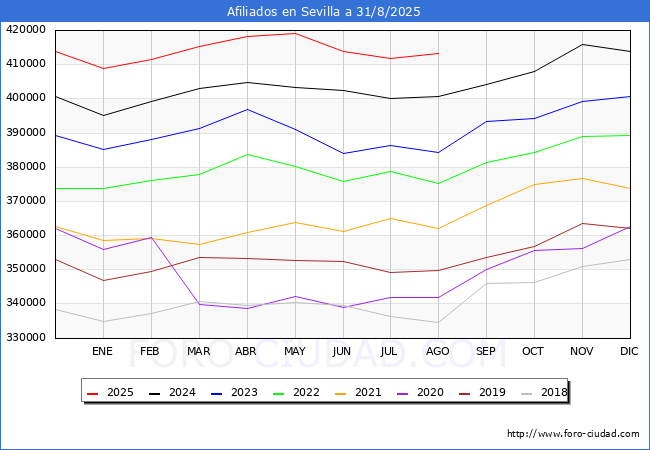Click the orange 2021 legend line marker
Screen dimensions: 650x450
[341, 393]
